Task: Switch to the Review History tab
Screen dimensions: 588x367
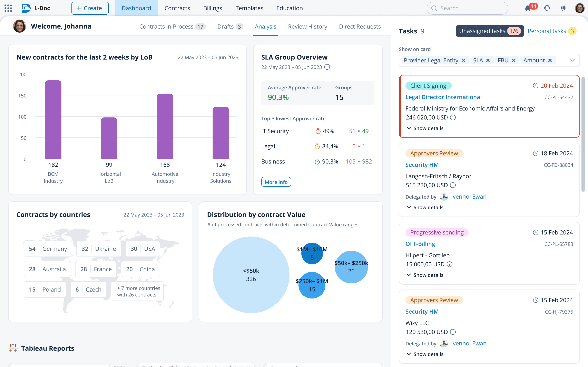Action: click(307, 27)
